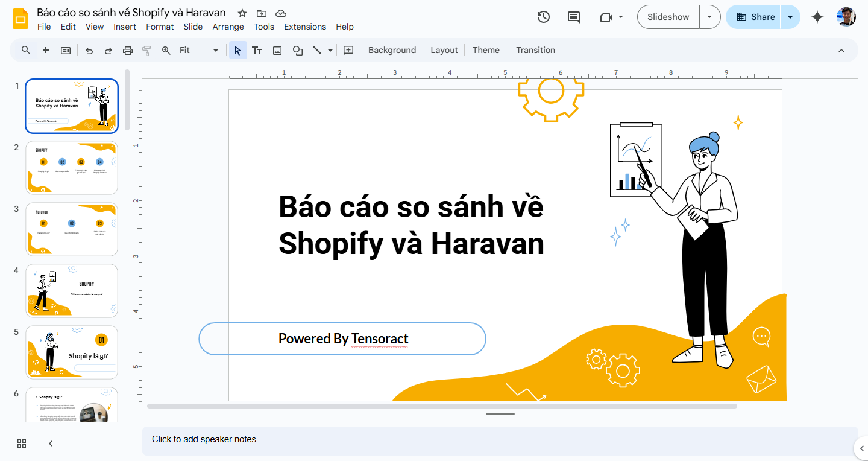This screenshot has height=461, width=868.
Task: Activate the Paint format roller
Action: [x=146, y=51]
